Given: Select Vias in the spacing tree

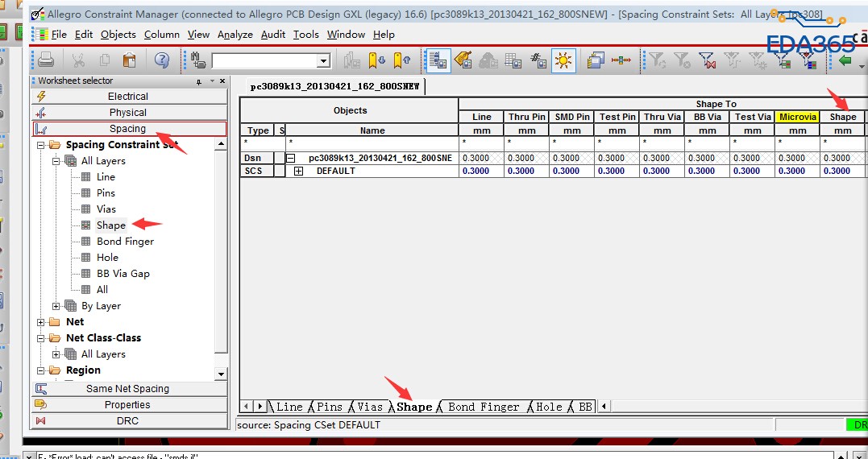Looking at the screenshot, I should 106,209.
